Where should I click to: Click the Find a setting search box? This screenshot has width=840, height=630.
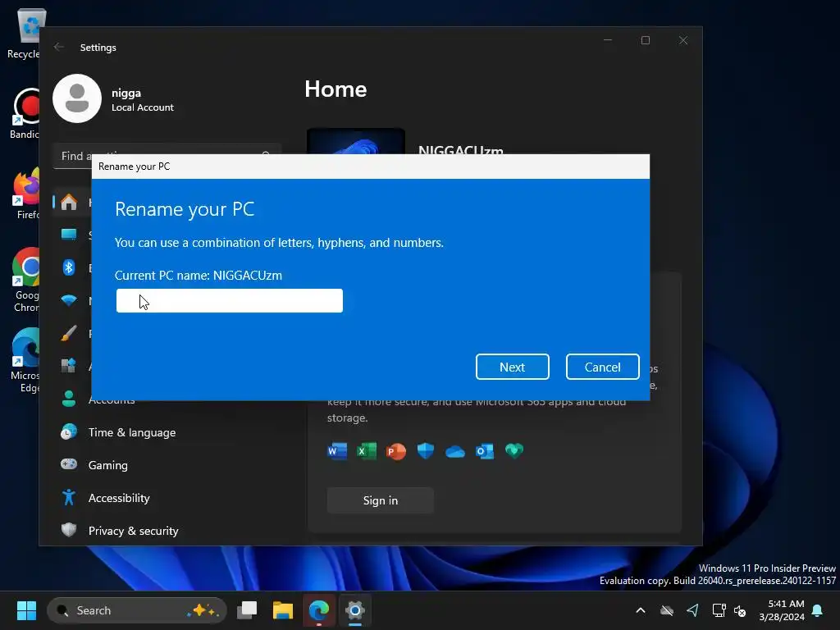coord(167,156)
